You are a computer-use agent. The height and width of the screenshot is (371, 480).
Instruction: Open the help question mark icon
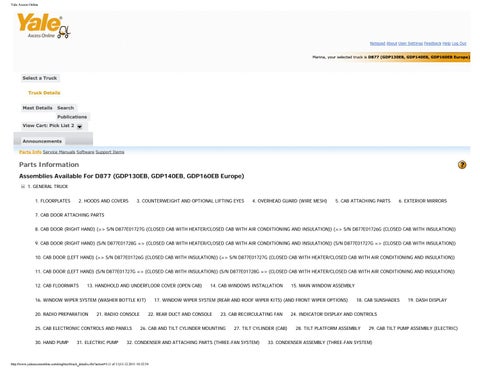point(462,165)
